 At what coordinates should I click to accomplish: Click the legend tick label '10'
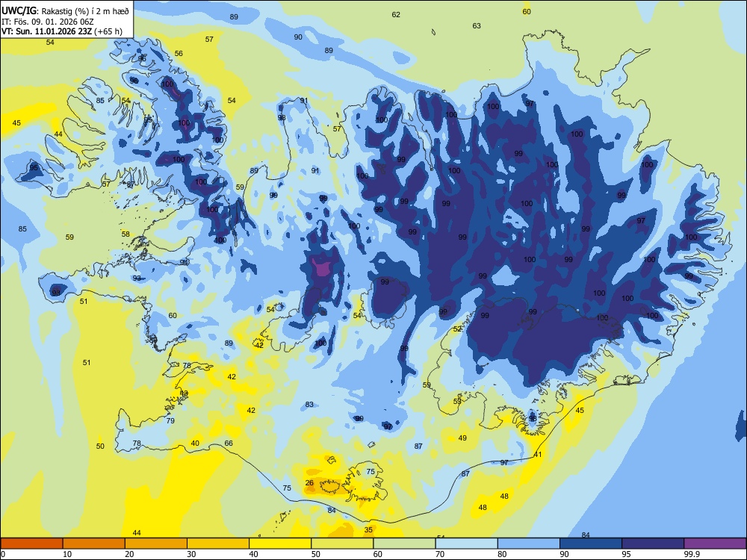67,554
